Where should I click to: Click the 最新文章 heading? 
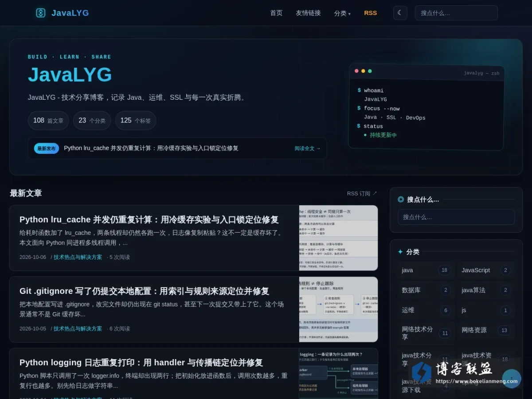click(x=26, y=193)
